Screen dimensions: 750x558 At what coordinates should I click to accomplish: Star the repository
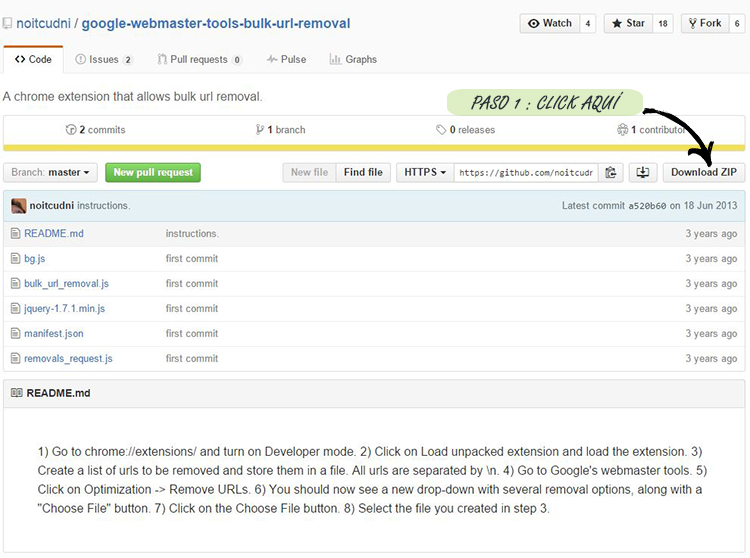point(628,23)
